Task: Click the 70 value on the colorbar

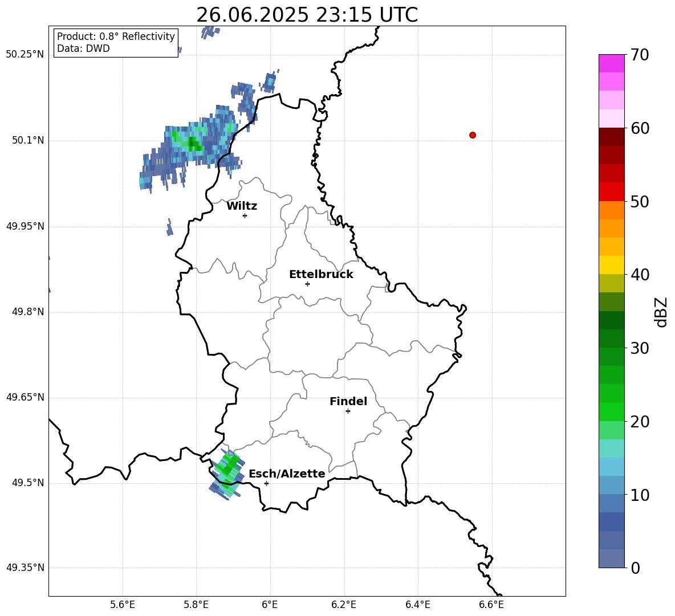Action: 640,55
